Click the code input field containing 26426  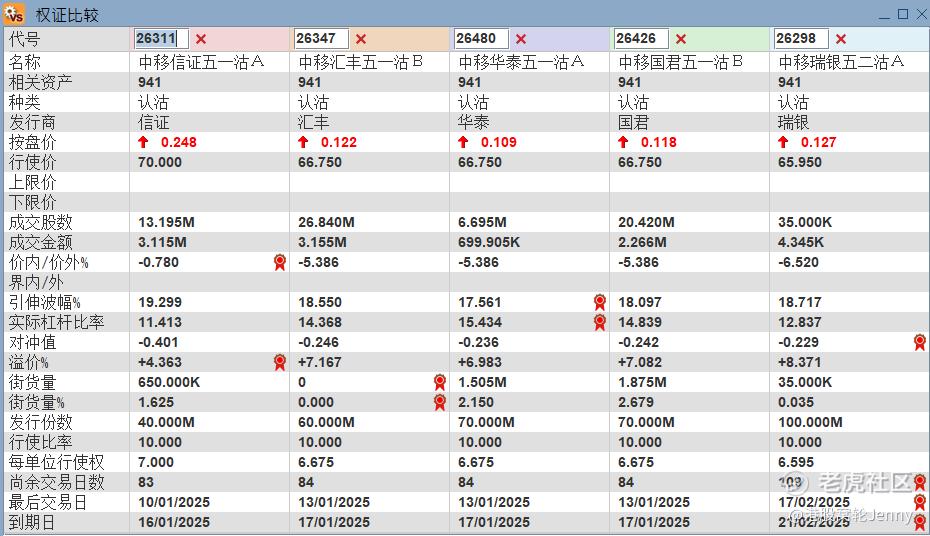(641, 39)
